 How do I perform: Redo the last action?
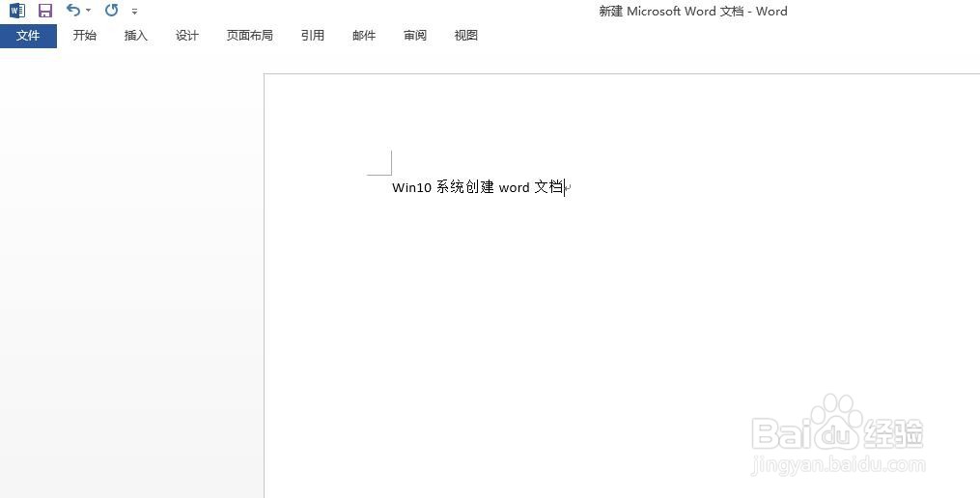click(x=111, y=10)
